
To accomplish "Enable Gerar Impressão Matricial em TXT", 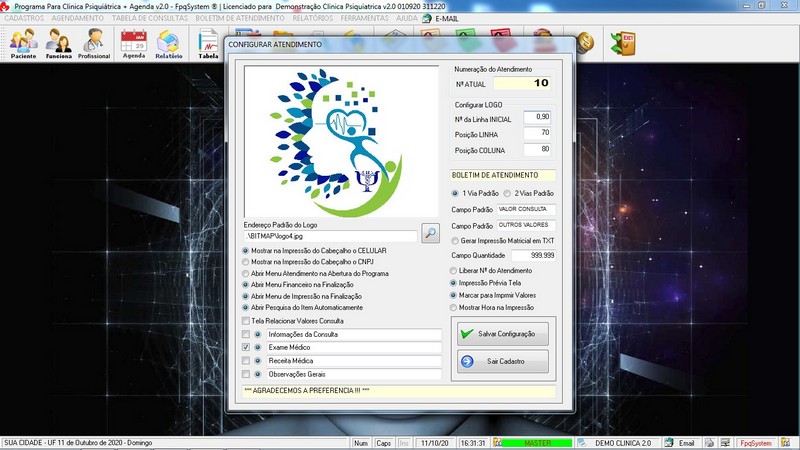I will click(503, 241).
